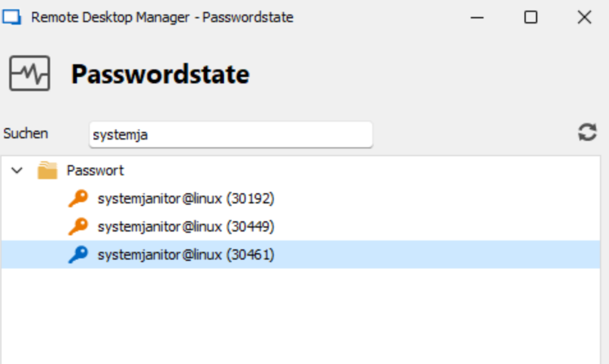Maximize the Passwordstate window

[x=531, y=18]
